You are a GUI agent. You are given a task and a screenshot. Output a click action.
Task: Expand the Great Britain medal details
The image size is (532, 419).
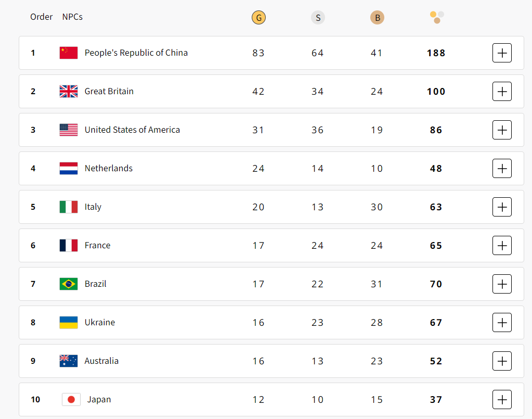[x=502, y=91]
